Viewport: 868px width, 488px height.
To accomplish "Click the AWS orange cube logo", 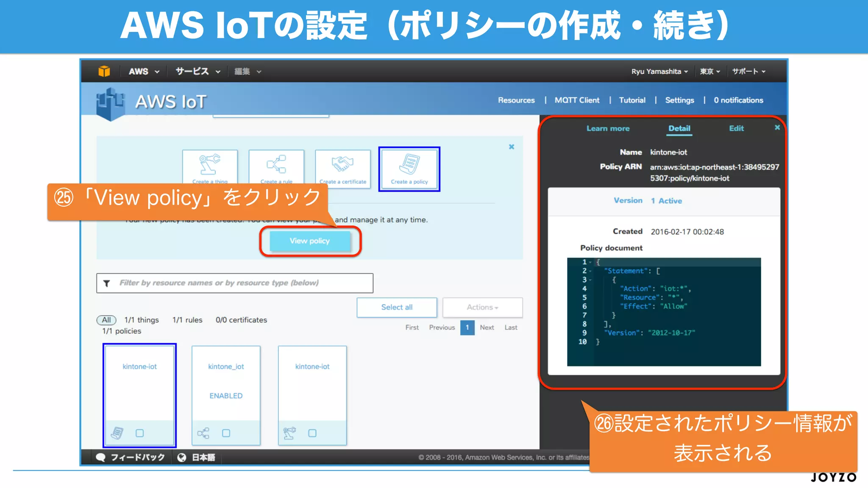I will pyautogui.click(x=104, y=71).
